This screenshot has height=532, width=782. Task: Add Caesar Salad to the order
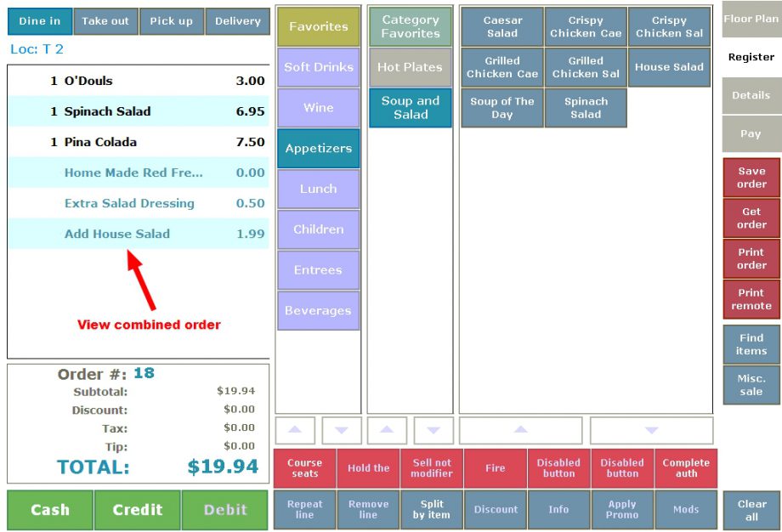(x=501, y=25)
